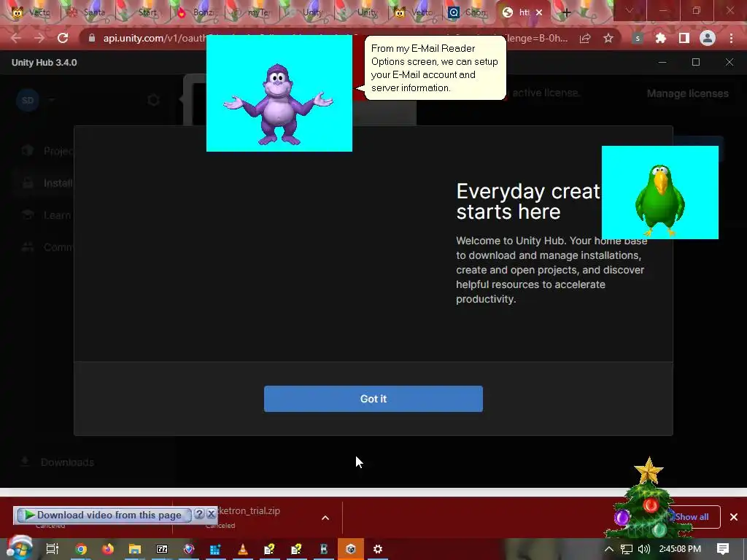Close the Download video overlay bar
The height and width of the screenshot is (560, 747).
tap(211, 514)
